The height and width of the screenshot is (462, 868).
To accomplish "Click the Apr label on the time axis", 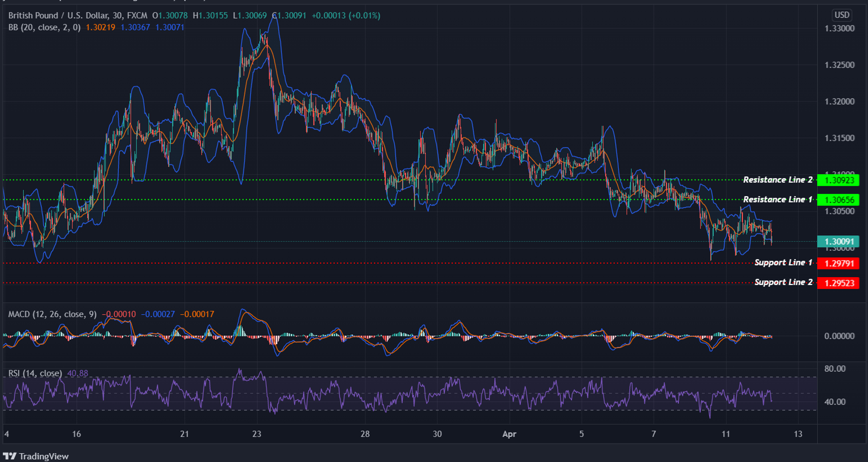I will point(510,434).
